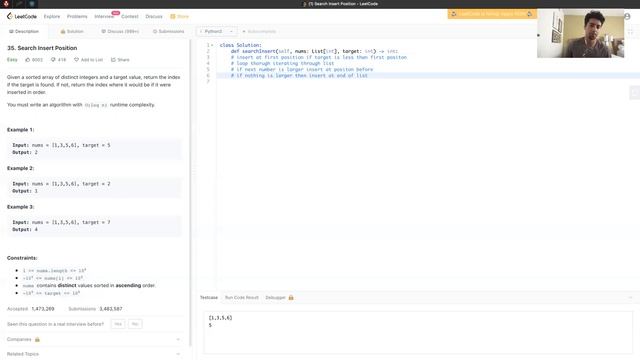The image size is (640, 360).
Task: Select the Run Code Result tab
Action: point(242,298)
